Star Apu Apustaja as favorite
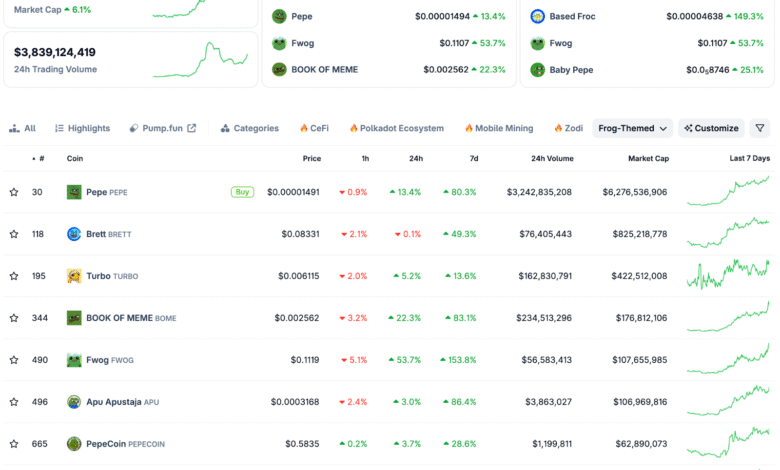Screen dimensions: 780x470 14,402
